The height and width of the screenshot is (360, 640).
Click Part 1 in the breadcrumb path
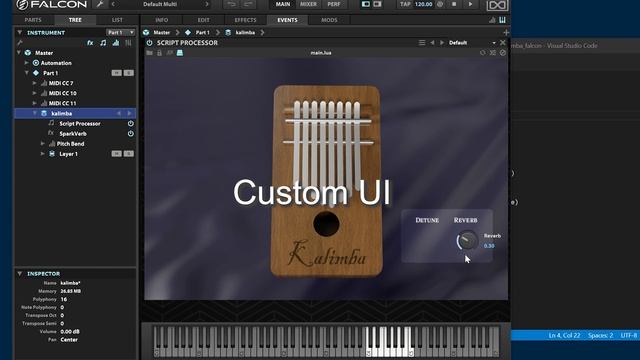(202, 32)
